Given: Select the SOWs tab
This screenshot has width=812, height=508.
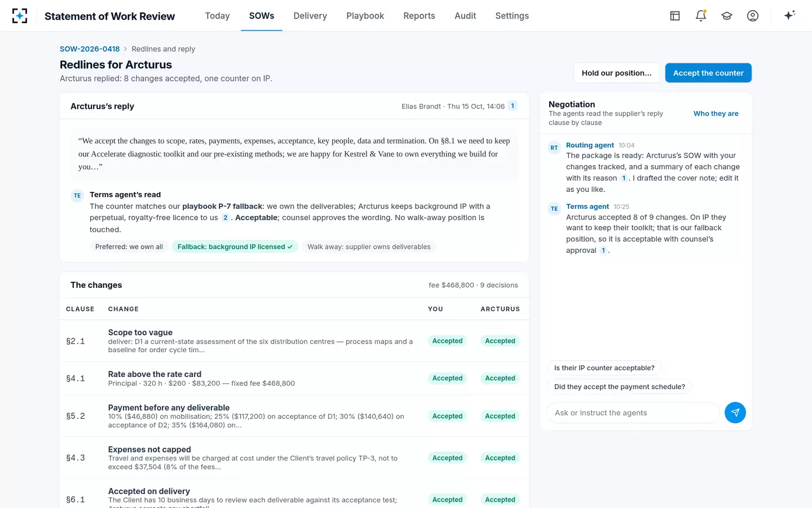Looking at the screenshot, I should pyautogui.click(x=262, y=16).
